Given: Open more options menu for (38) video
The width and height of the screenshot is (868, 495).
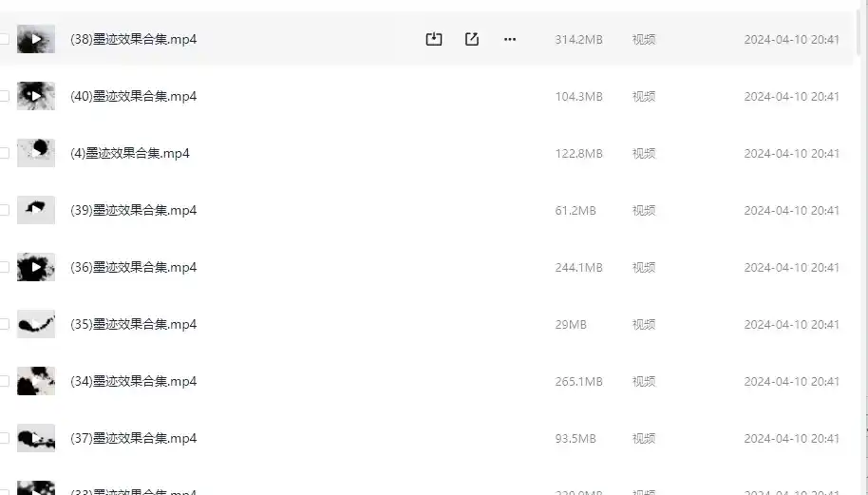Looking at the screenshot, I should coord(510,39).
